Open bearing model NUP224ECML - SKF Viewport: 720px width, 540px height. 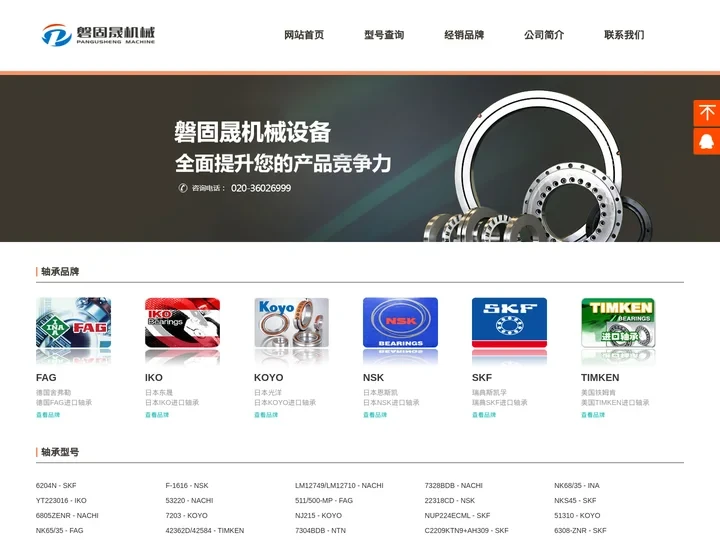457,516
